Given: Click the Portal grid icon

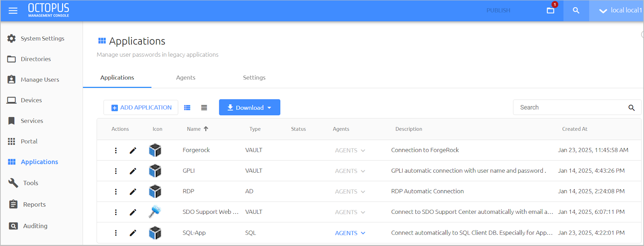Looking at the screenshot, I should point(11,141).
